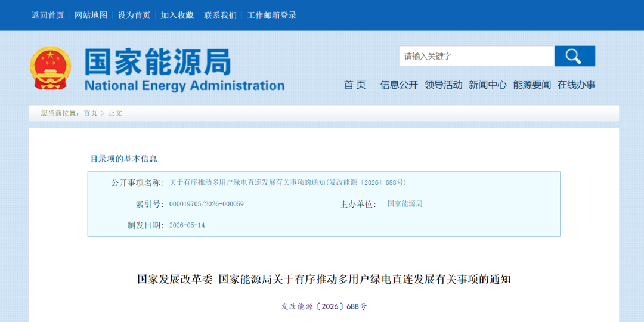Viewport: 644px width, 322px height.
Task: Open 网站地图 link
Action: pos(91,15)
